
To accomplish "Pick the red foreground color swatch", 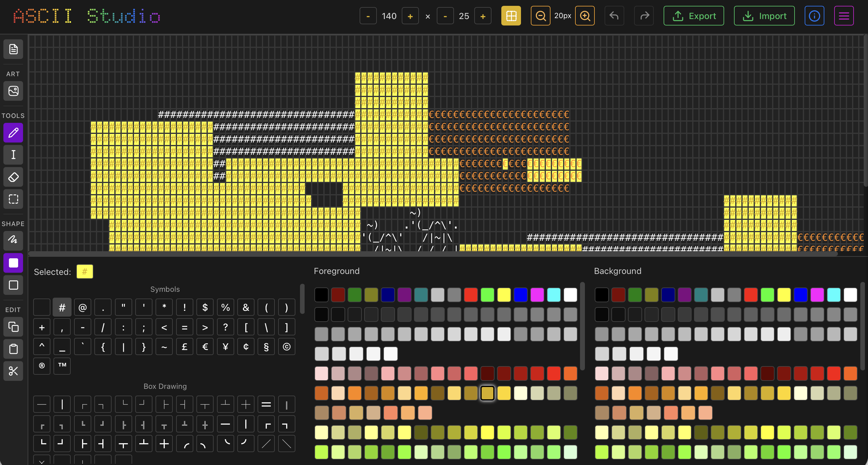I will click(470, 295).
